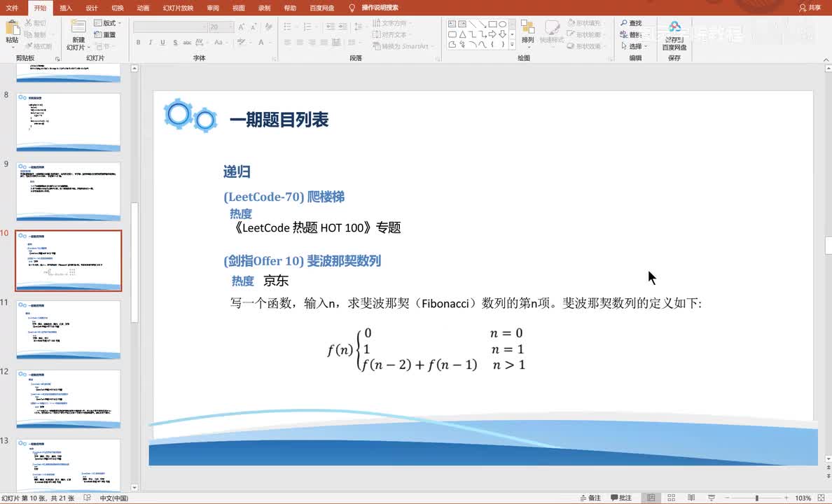Image resolution: width=832 pixels, height=504 pixels.
Task: Click the zoom slider handle
Action: (756, 498)
